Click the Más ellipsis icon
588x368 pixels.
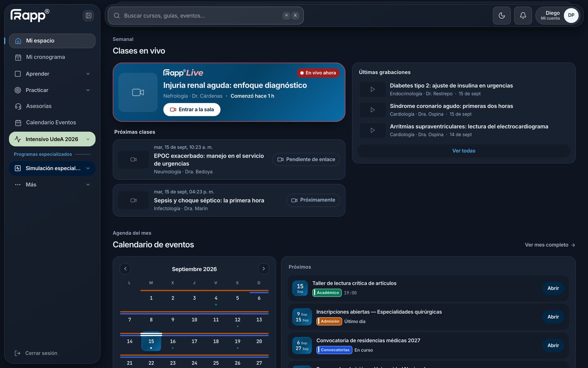(18, 185)
